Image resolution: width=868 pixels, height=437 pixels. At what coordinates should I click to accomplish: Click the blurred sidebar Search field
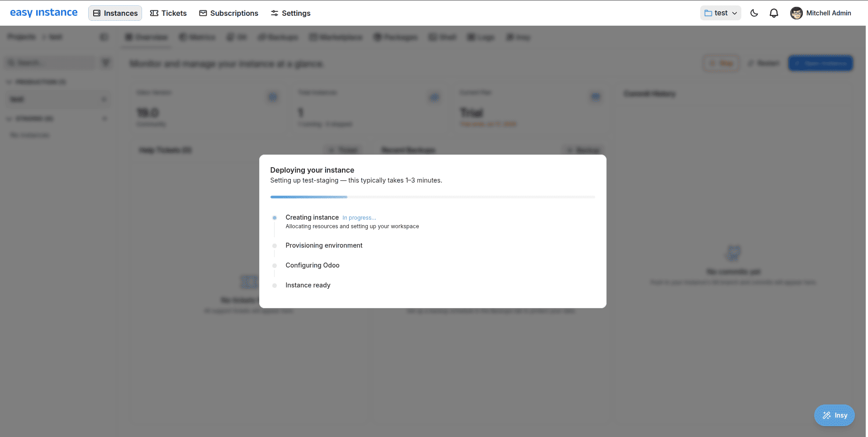[50, 63]
